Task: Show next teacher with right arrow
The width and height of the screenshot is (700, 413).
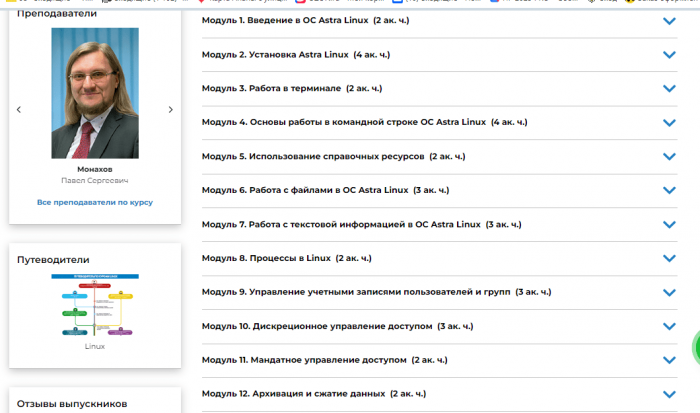Action: click(171, 109)
